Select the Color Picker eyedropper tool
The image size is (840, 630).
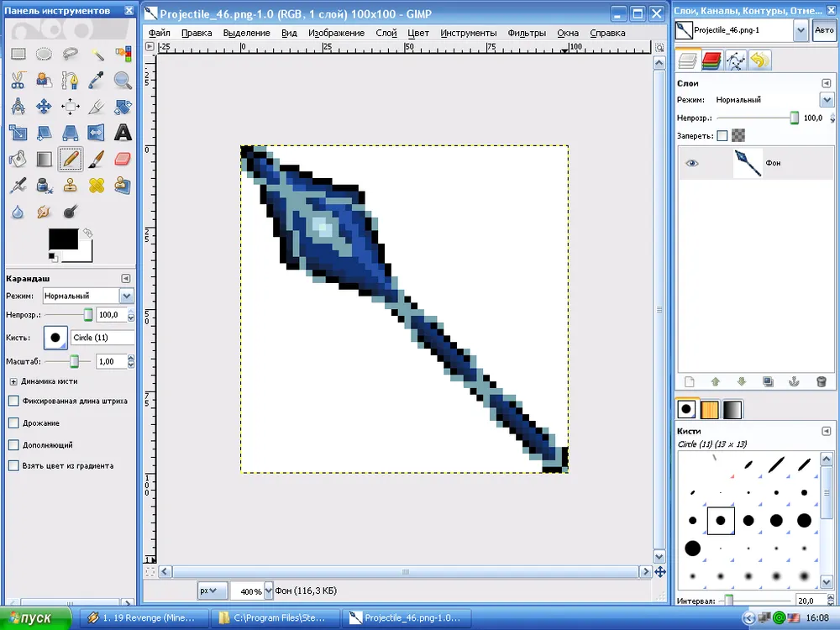pyautogui.click(x=97, y=81)
